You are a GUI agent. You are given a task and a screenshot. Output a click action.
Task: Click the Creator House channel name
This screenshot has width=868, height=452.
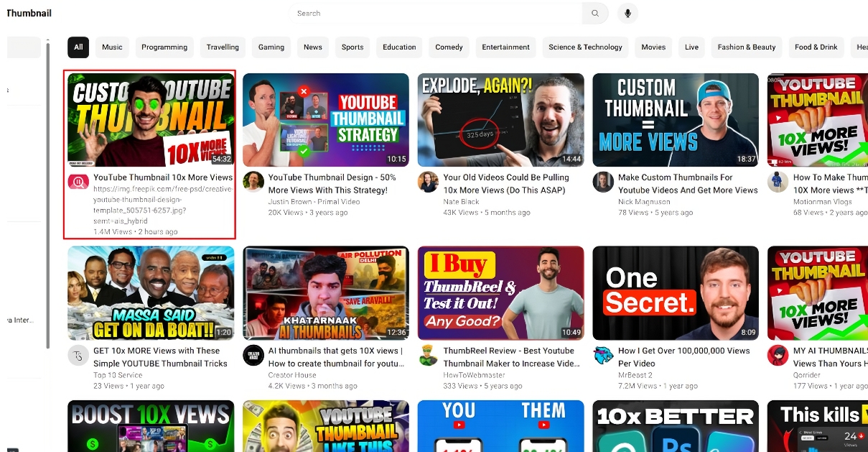292,375
